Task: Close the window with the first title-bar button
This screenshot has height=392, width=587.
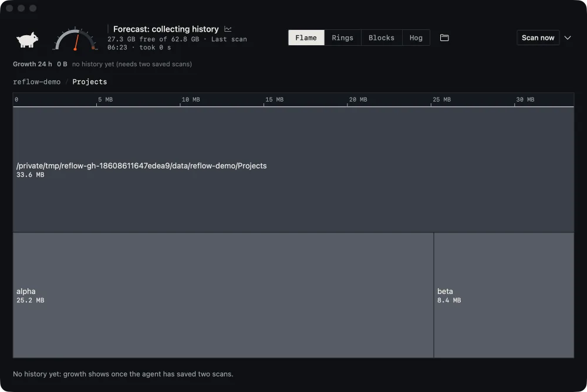Action: [x=10, y=8]
